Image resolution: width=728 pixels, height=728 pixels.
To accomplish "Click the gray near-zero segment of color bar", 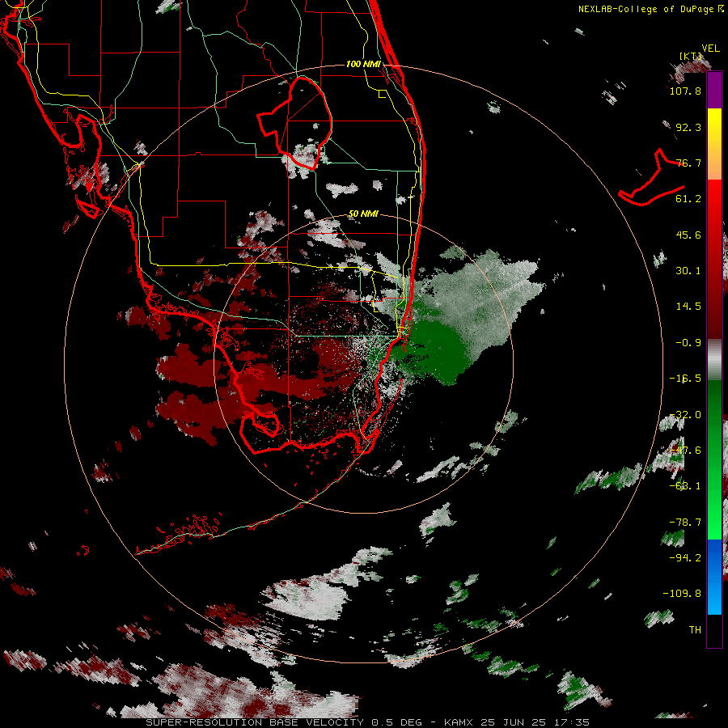I will tap(714, 360).
